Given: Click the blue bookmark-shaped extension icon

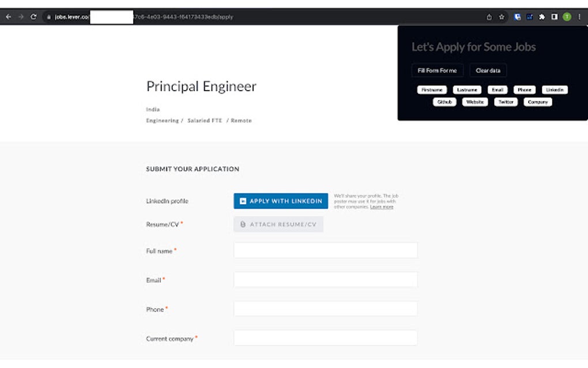Looking at the screenshot, I should [x=517, y=17].
